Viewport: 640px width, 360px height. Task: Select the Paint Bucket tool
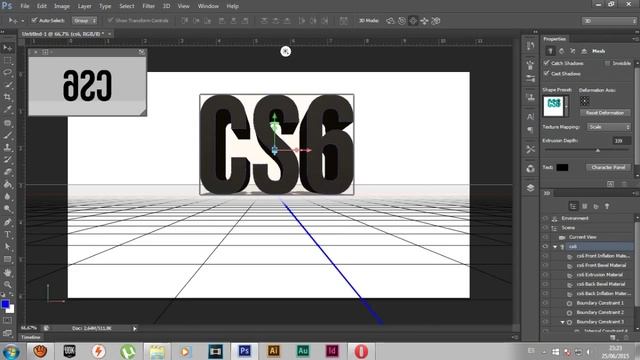pos(7,184)
